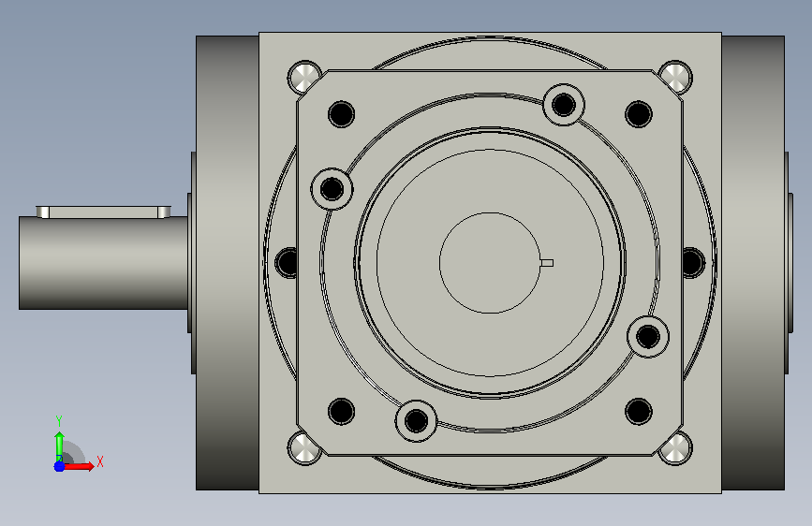This screenshot has height=526, width=812.
Task: Select the left dark cylindrical housing body
Action: pos(228,263)
